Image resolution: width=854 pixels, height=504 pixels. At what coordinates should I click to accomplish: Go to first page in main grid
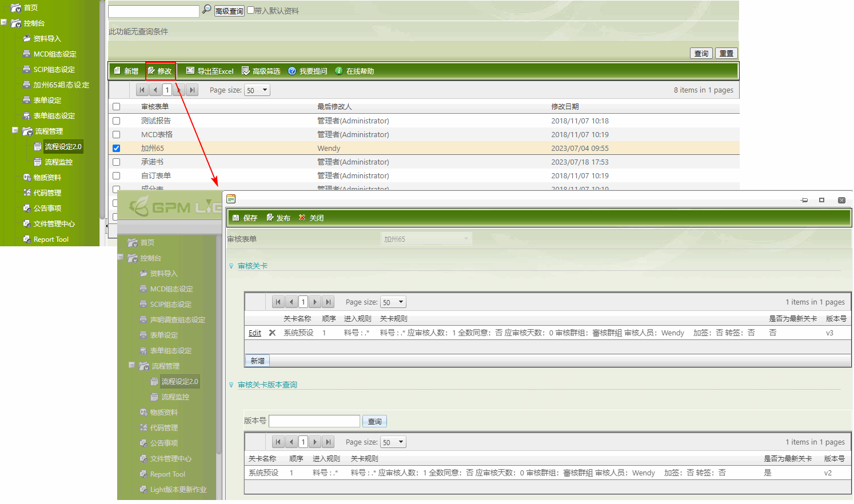click(142, 90)
